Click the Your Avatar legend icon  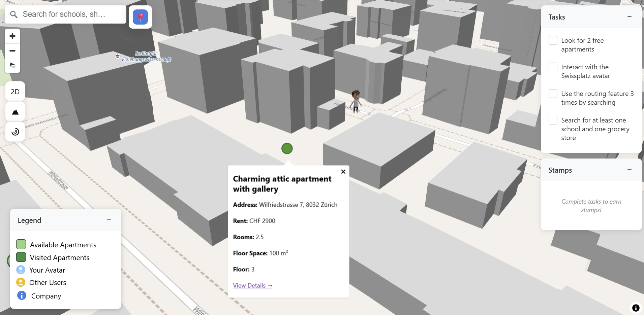(x=21, y=270)
